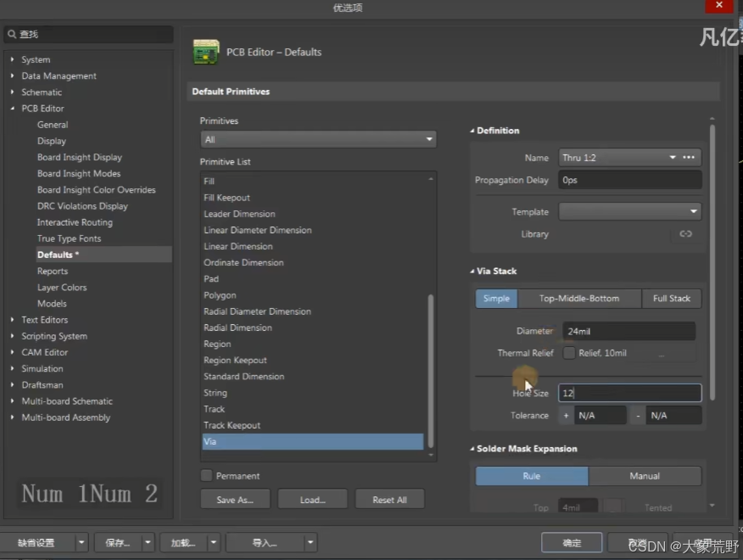This screenshot has height=560, width=743.
Task: Collapse the Definition section
Action: (472, 131)
